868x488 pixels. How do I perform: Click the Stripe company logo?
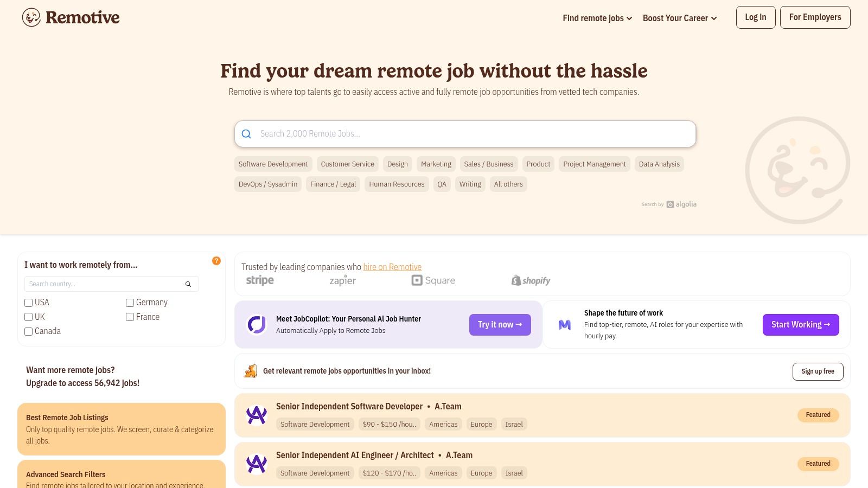click(x=260, y=280)
